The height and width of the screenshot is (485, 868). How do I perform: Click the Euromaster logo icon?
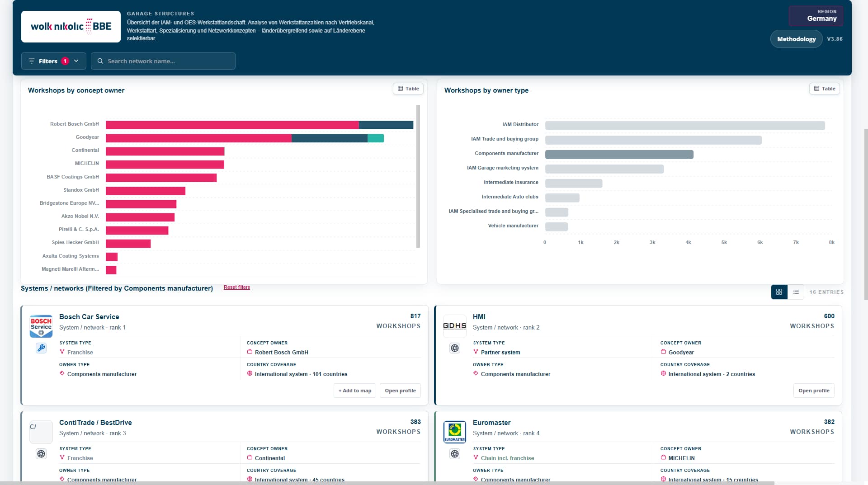tap(455, 432)
